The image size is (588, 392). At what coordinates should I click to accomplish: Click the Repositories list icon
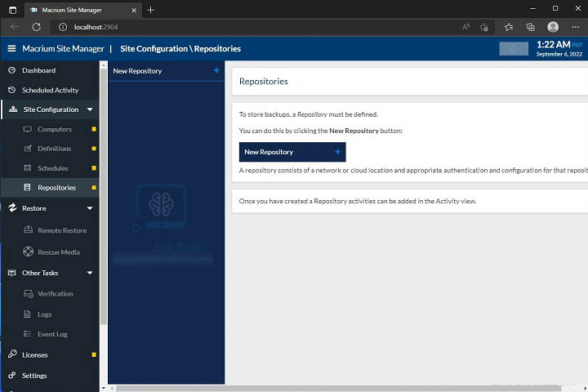pos(28,187)
